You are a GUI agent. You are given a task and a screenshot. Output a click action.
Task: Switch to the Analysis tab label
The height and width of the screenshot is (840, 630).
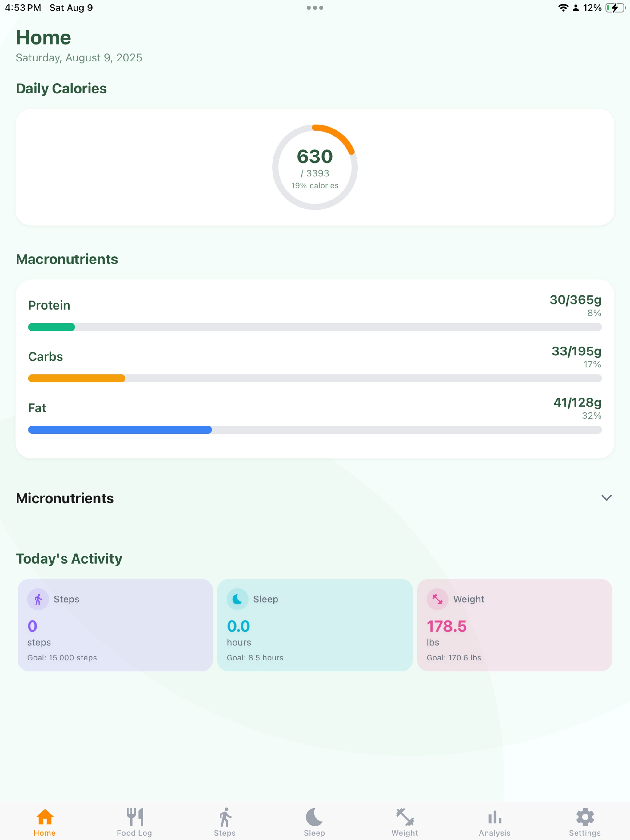[x=495, y=833]
